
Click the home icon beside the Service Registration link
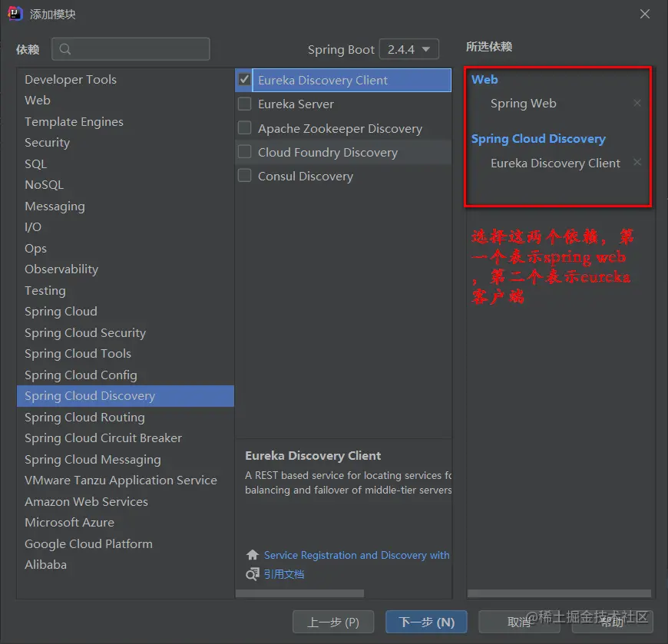click(252, 554)
